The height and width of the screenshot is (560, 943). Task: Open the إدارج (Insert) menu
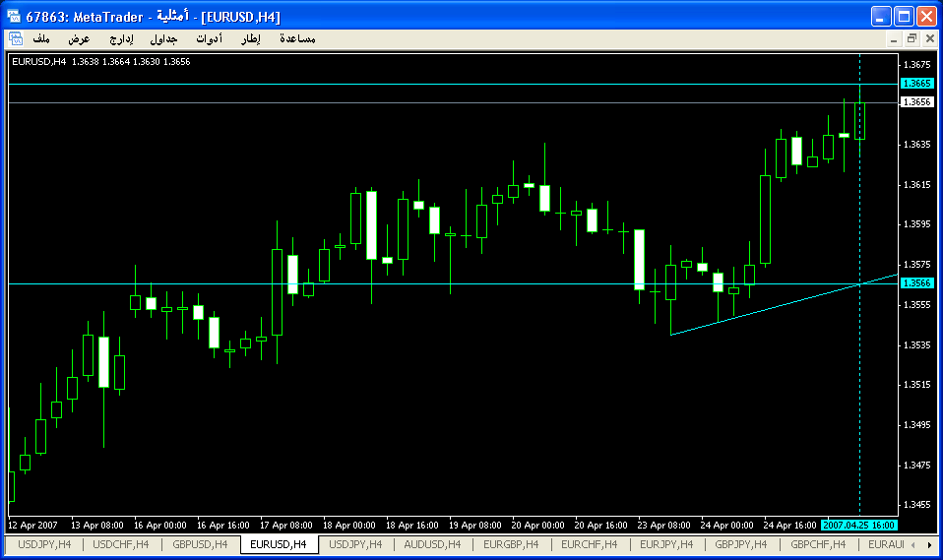pyautogui.click(x=121, y=39)
